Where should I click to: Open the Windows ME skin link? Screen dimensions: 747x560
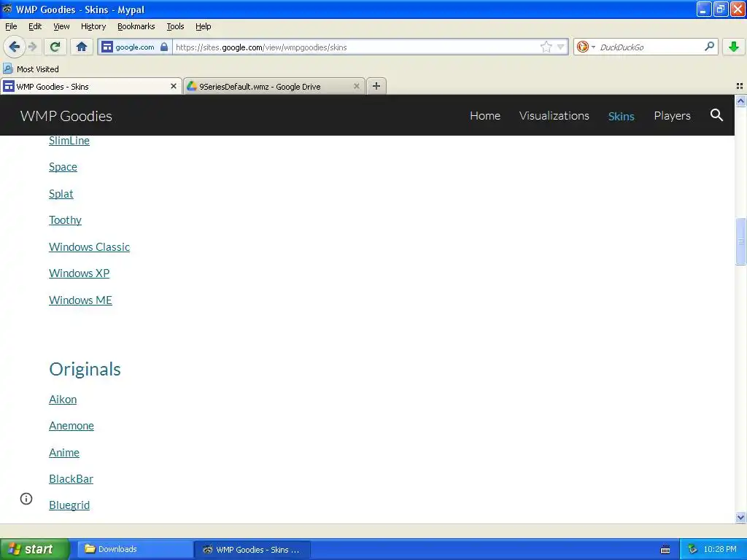coord(80,300)
